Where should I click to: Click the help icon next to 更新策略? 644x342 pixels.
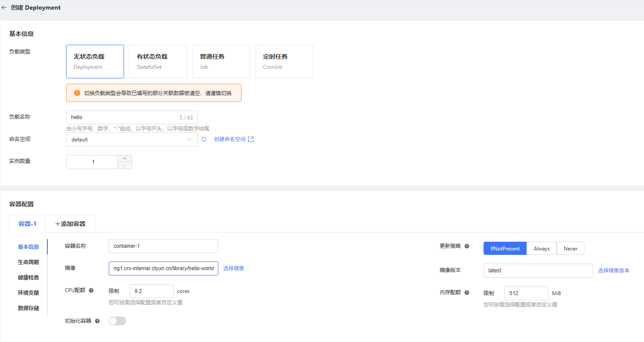click(467, 246)
